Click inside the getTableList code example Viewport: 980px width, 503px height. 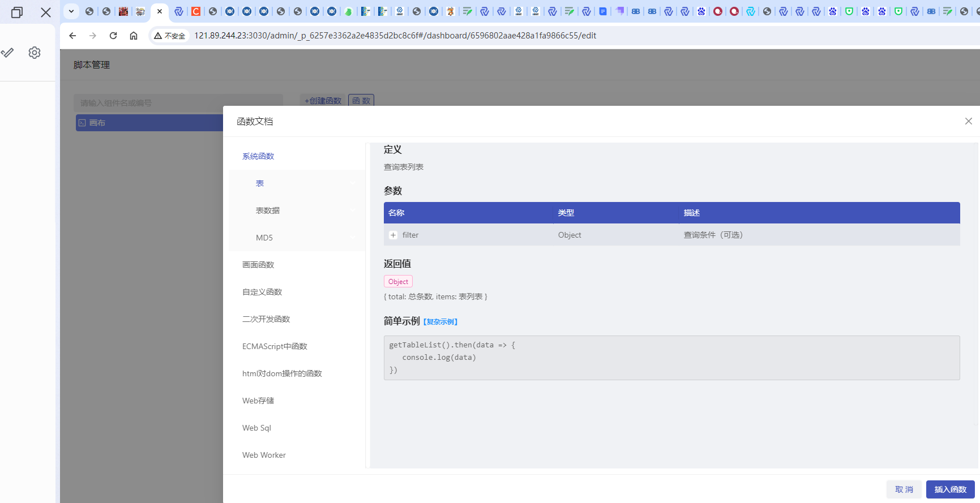tap(671, 358)
